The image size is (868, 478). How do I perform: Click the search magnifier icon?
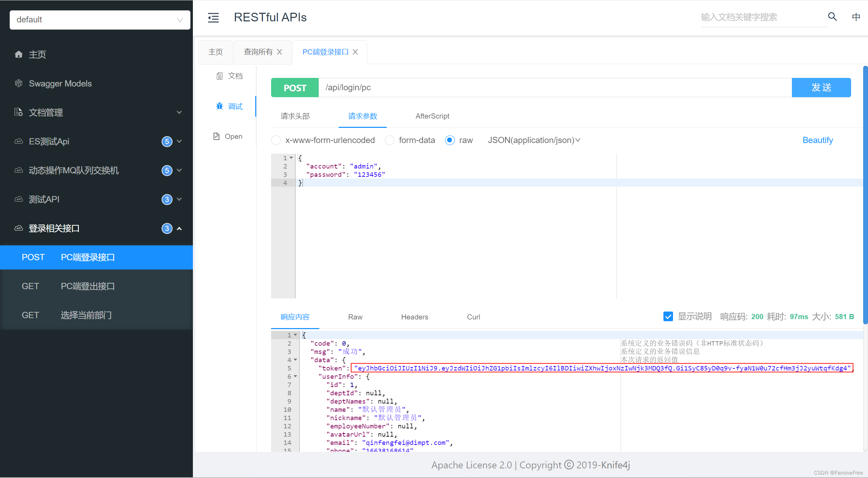click(832, 17)
